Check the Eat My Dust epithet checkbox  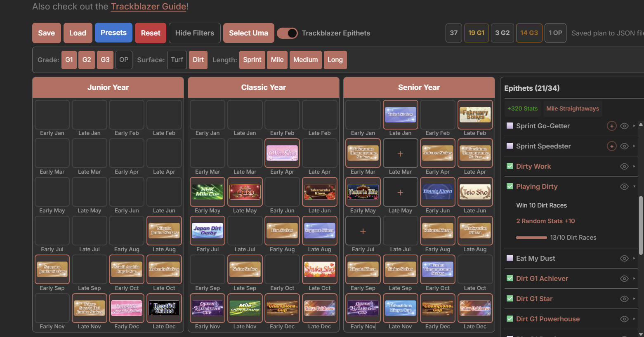tap(510, 258)
